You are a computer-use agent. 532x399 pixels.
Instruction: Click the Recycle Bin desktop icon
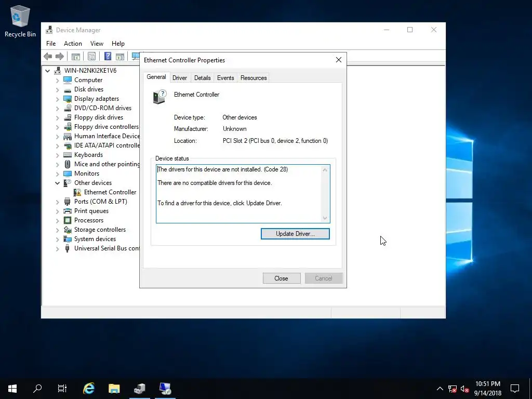click(x=20, y=21)
